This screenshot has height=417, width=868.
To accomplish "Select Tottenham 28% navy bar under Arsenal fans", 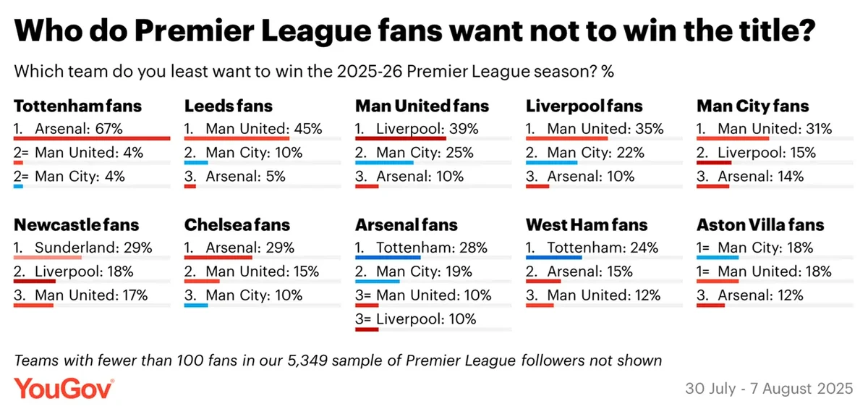I will tap(388, 257).
